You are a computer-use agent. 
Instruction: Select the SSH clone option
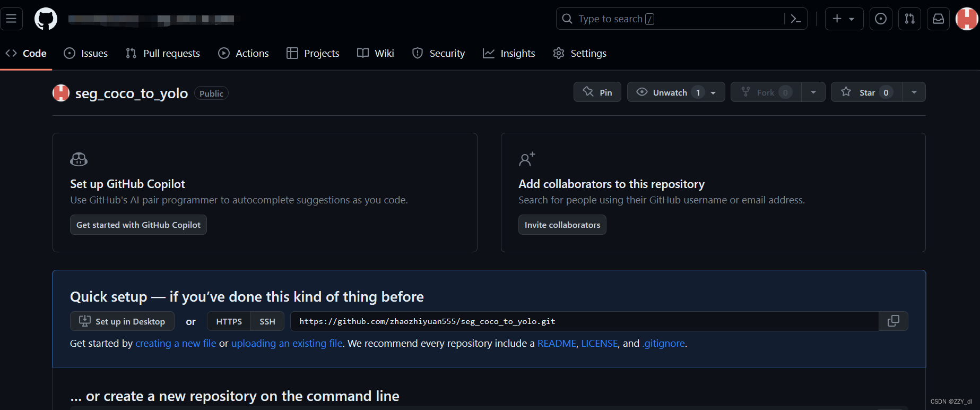pyautogui.click(x=267, y=321)
